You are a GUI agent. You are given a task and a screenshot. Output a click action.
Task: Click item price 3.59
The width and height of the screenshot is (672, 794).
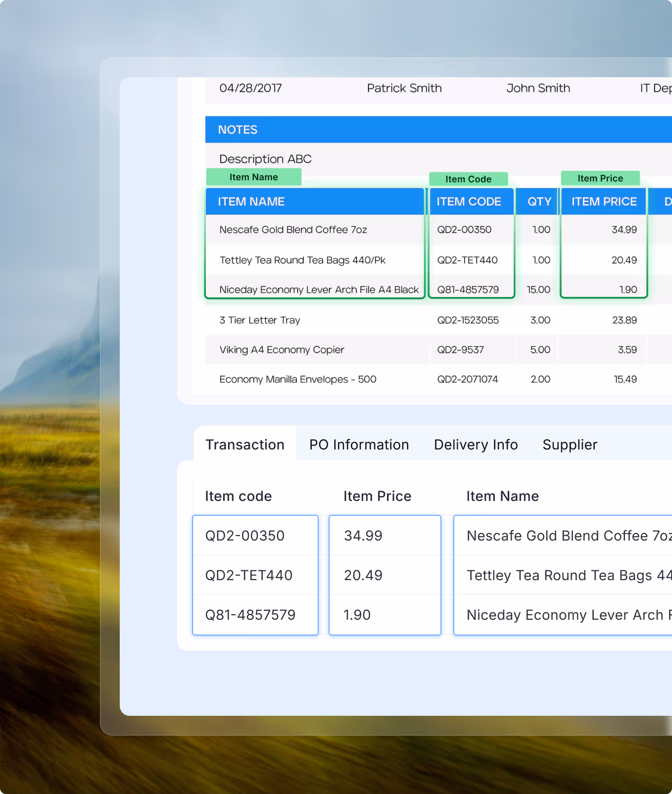627,349
